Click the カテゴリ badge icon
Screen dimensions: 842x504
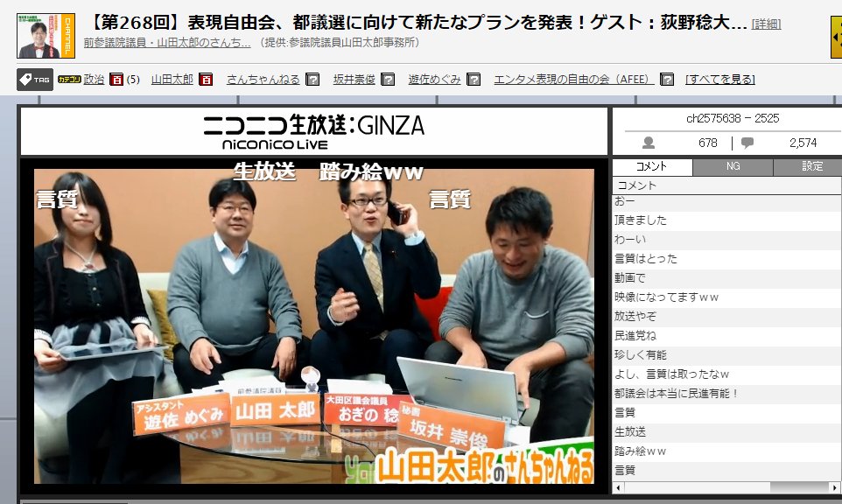[x=69, y=80]
